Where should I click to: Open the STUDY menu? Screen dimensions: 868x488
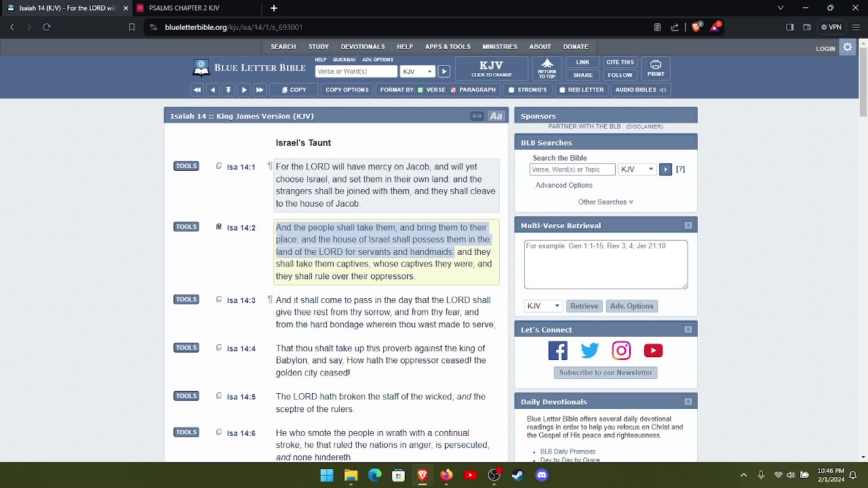pyautogui.click(x=319, y=47)
